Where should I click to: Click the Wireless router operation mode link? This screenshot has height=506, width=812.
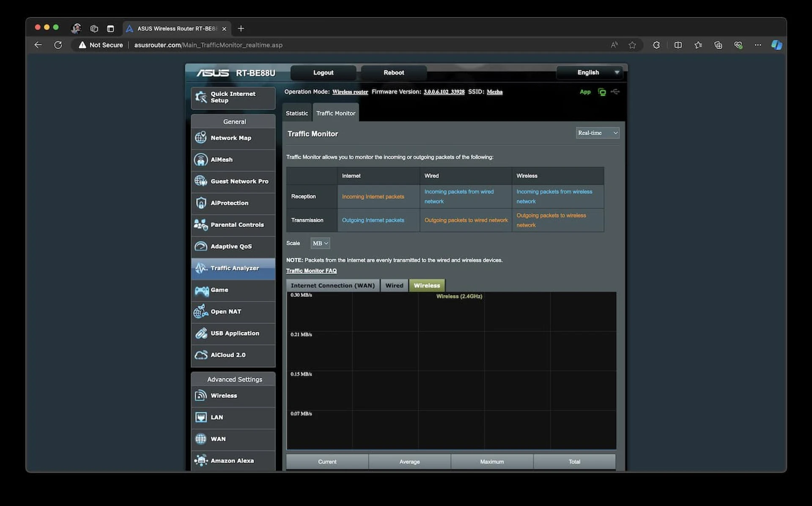[x=350, y=92]
